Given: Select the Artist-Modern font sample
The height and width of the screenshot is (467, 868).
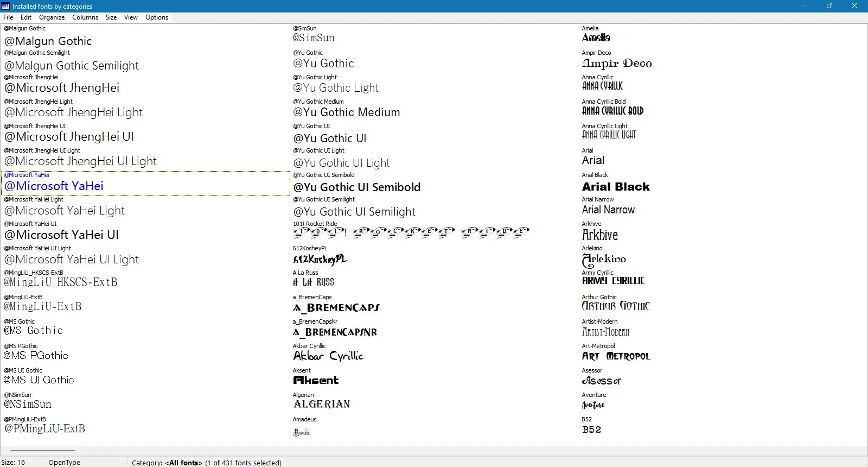Looking at the screenshot, I should 605,332.
